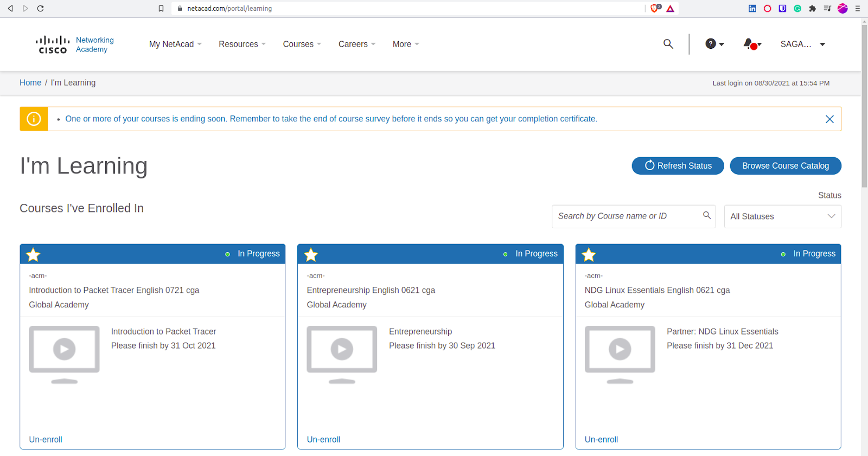The height and width of the screenshot is (456, 868).
Task: Open Brave Shields lion icon
Action: 655,8
